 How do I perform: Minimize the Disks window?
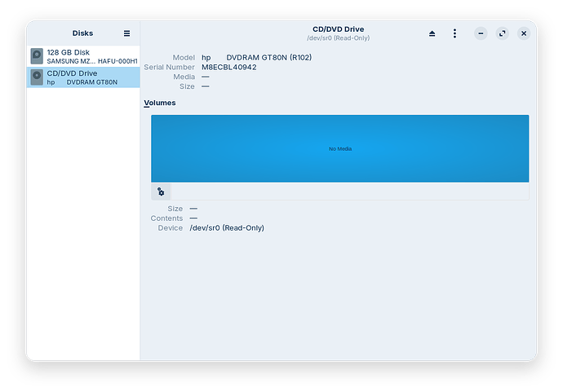(x=481, y=33)
